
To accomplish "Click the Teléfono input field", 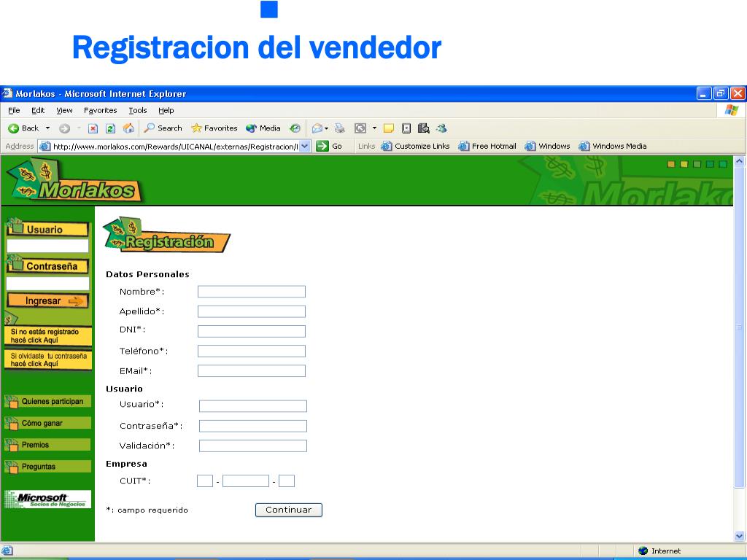I will (x=252, y=351).
